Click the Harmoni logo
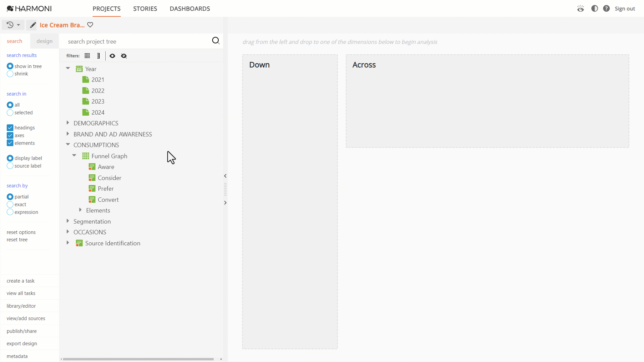 pos(29,8)
